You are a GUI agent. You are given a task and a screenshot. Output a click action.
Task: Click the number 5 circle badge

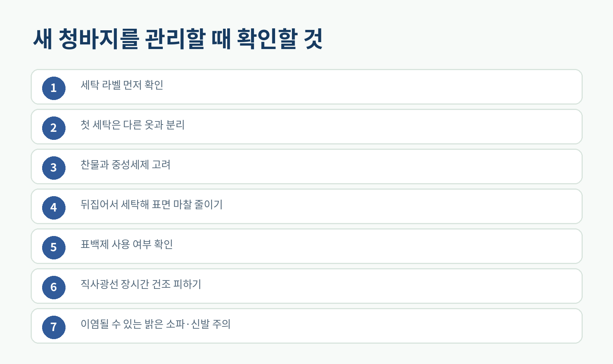click(x=54, y=248)
